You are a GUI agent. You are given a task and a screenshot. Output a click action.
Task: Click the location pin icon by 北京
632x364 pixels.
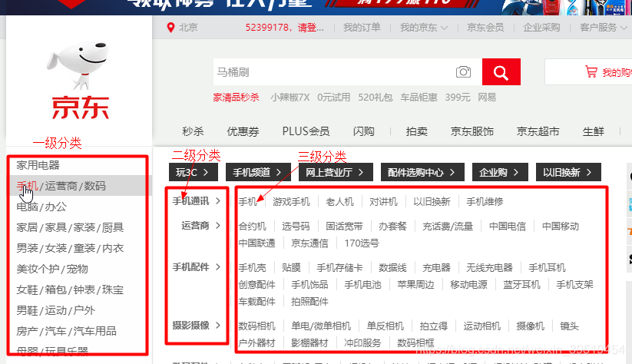[x=170, y=28]
